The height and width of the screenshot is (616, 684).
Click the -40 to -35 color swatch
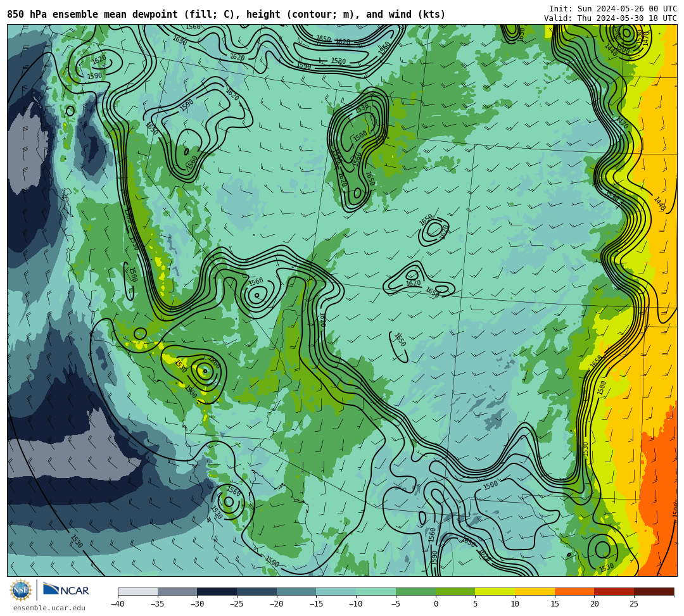coord(138,591)
